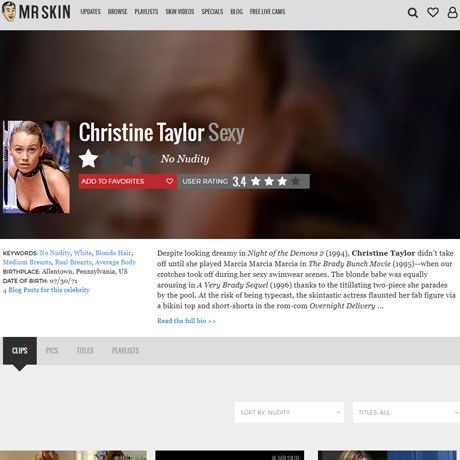Open the Titles All dropdown
460x460 pixels.
click(x=406, y=412)
